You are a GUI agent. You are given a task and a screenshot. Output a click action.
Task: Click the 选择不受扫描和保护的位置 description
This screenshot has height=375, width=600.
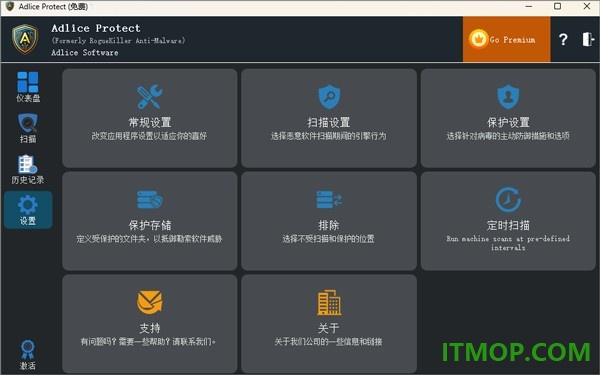click(329, 239)
